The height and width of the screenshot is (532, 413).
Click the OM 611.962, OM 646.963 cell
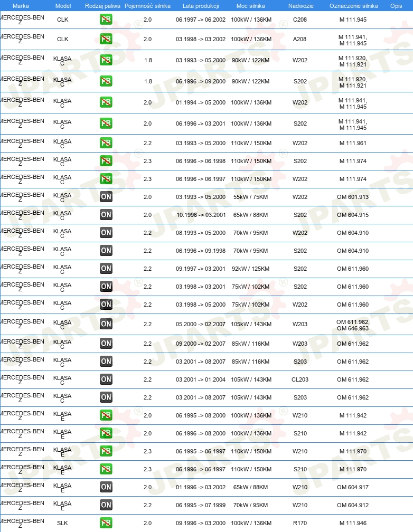(x=353, y=325)
